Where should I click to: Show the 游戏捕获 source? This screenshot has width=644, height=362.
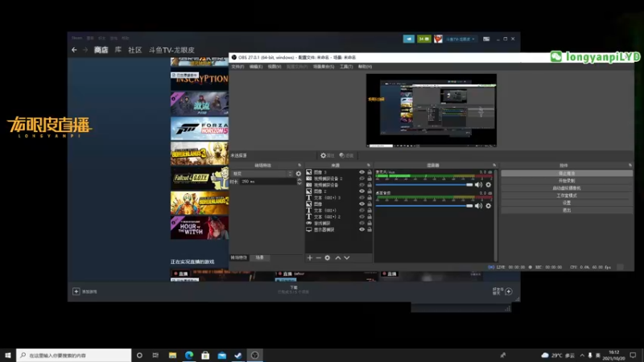(361, 224)
